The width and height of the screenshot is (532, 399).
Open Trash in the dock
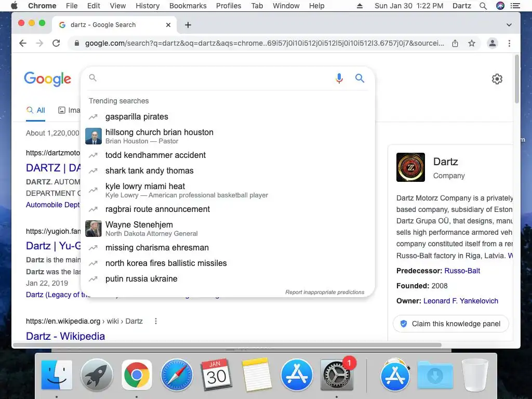[475, 375]
